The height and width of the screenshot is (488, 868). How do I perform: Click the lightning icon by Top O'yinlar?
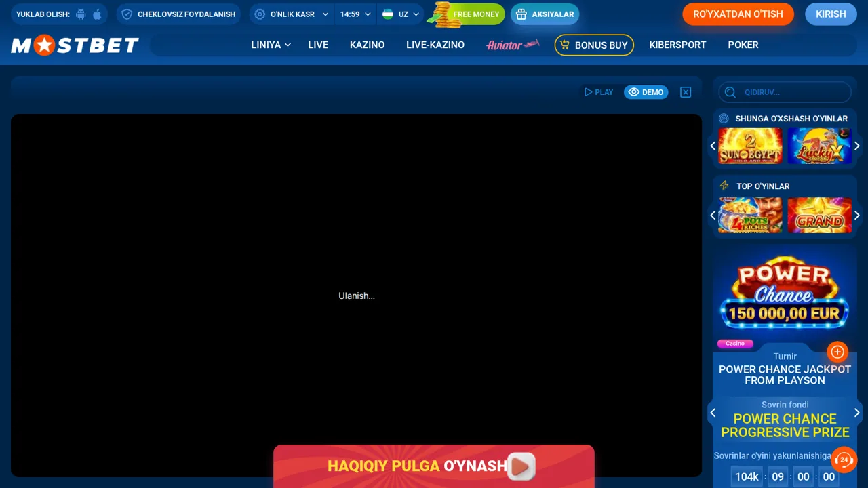tap(724, 186)
